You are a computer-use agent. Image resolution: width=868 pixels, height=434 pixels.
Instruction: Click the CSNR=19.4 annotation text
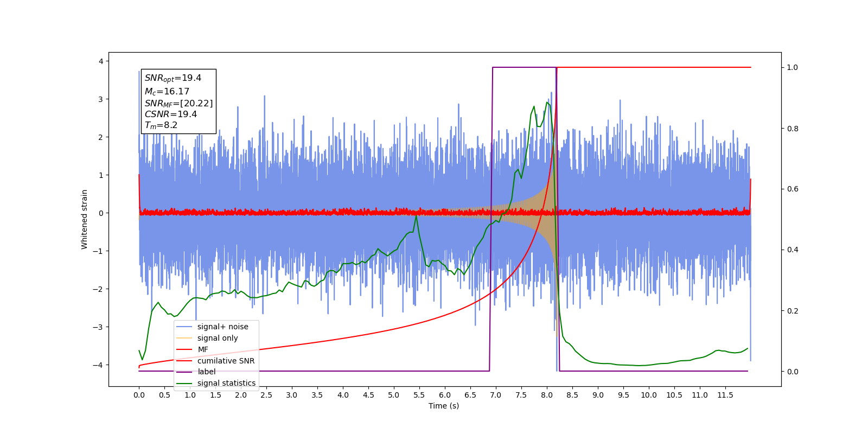(x=171, y=114)
